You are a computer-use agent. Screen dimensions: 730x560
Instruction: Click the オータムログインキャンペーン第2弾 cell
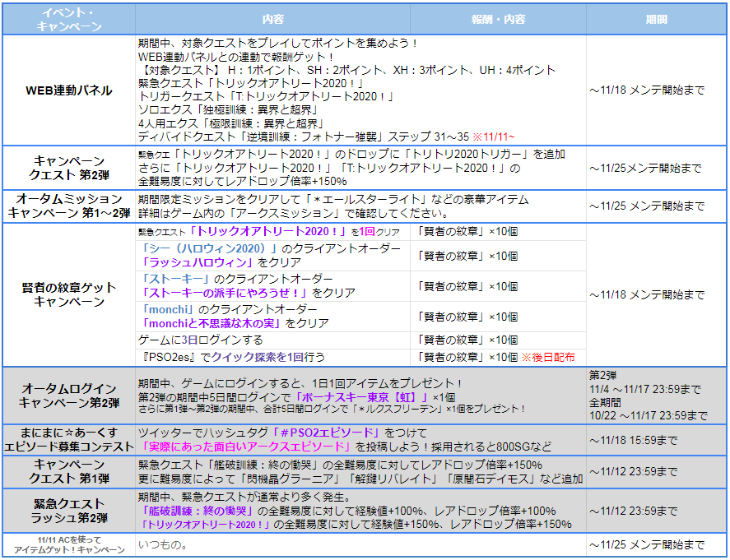click(x=69, y=396)
